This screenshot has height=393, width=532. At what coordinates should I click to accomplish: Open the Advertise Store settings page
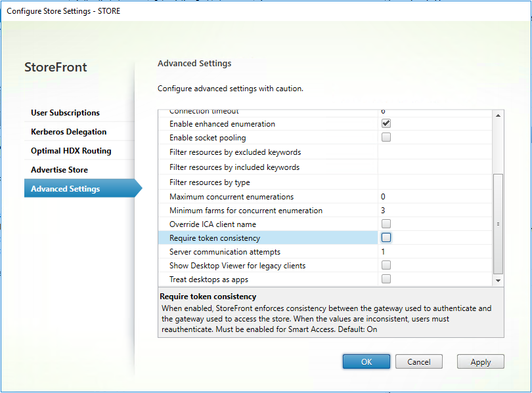[x=60, y=169]
